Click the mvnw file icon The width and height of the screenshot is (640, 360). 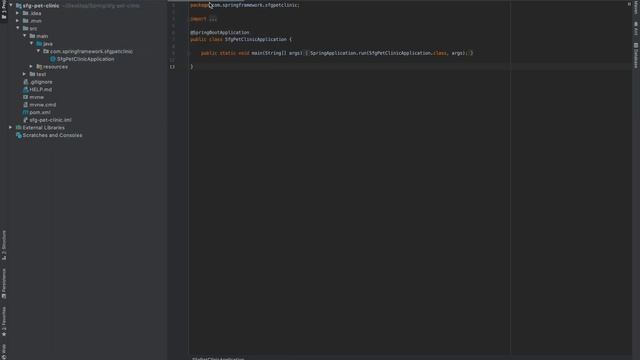point(26,97)
